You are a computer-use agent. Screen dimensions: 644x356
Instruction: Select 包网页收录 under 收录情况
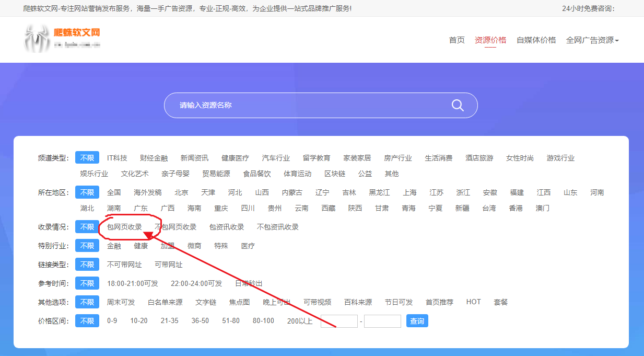click(x=125, y=227)
